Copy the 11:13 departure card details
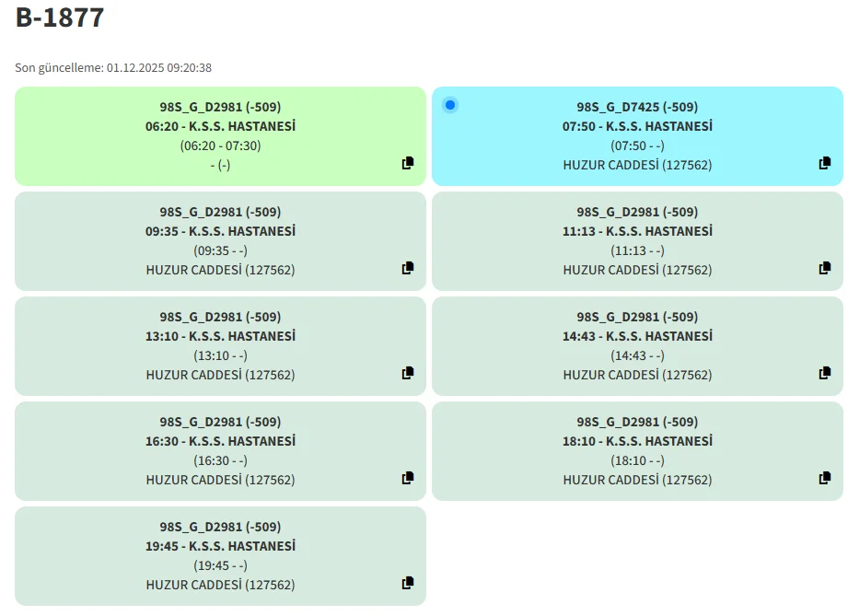This screenshot has width=848, height=616. (x=825, y=269)
